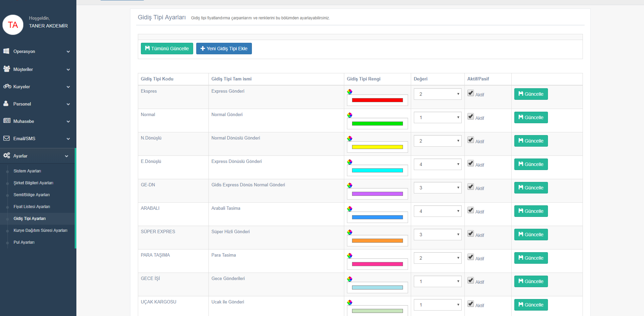
Task: Click the yellow color swatch for N.Dönüşlü
Action: [377, 147]
